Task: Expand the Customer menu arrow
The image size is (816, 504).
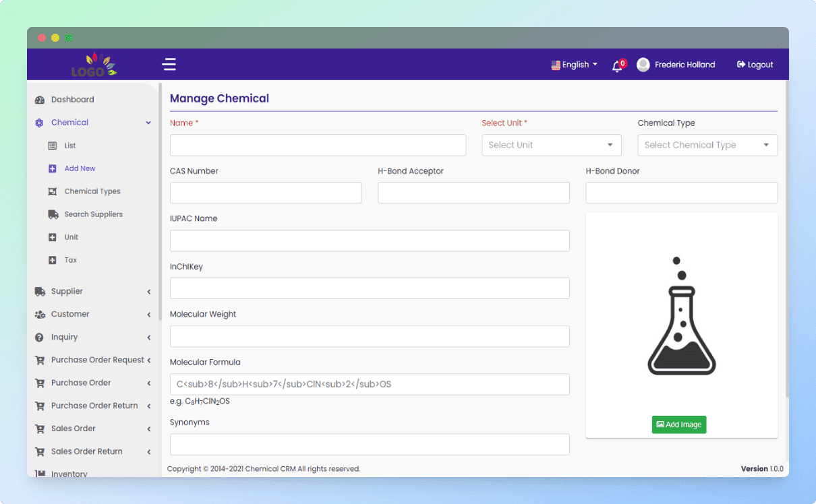Action: click(x=148, y=315)
